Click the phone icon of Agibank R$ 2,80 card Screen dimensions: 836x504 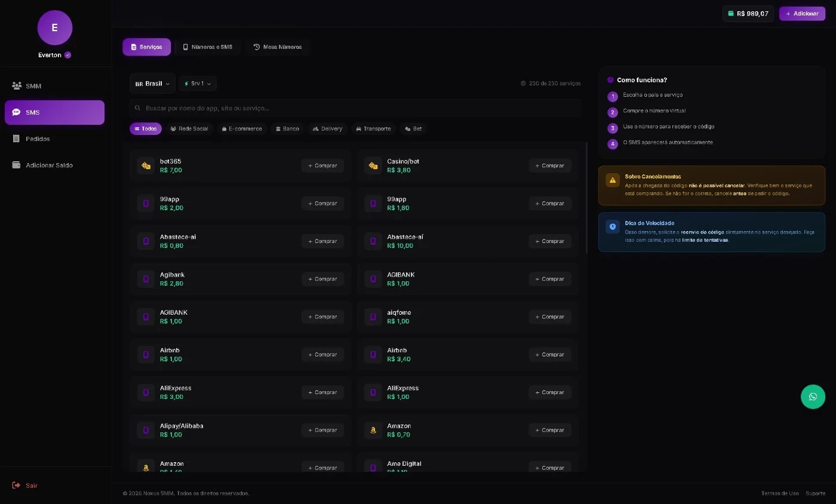click(146, 279)
